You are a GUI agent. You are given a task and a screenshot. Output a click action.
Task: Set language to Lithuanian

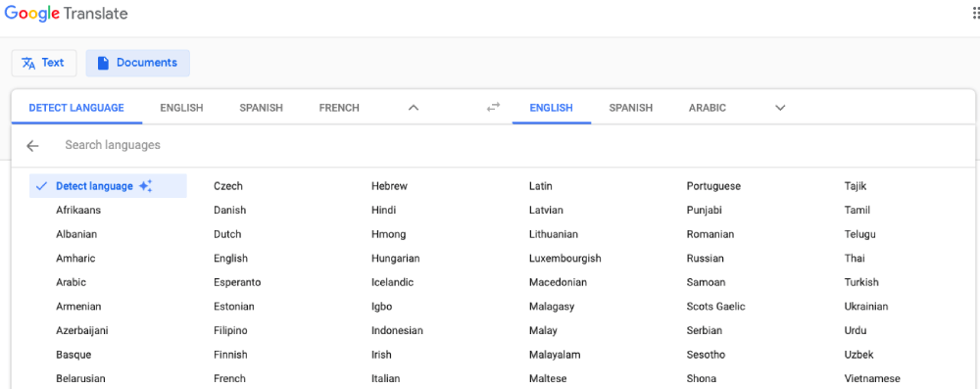pos(554,234)
